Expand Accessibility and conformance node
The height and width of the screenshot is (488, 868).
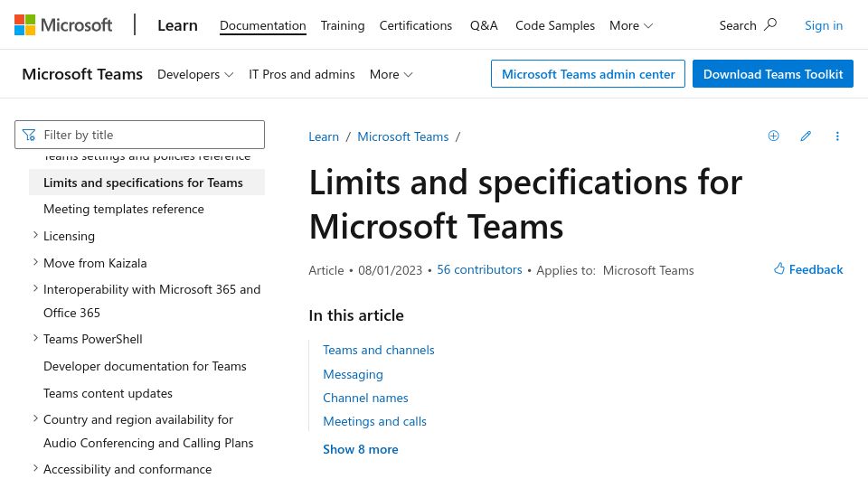[35, 468]
